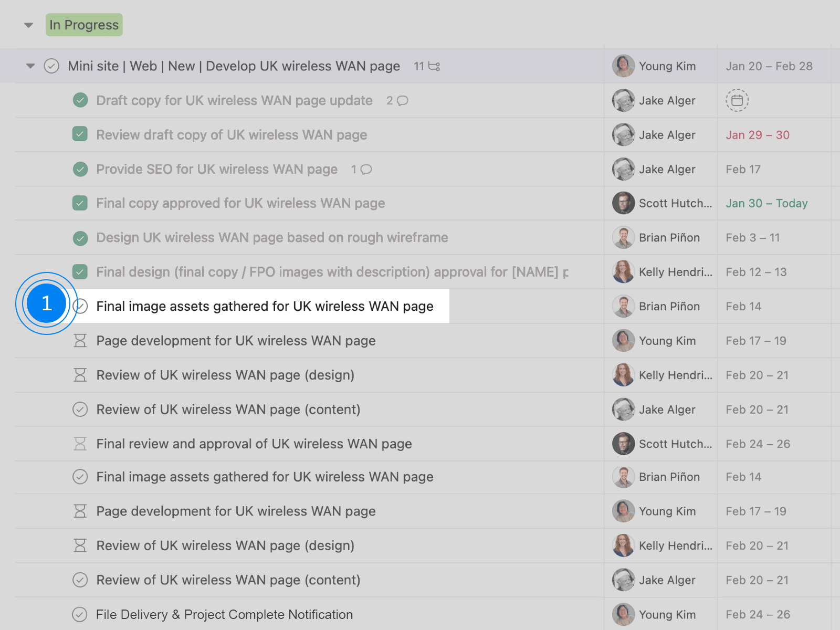
Task: Click the subtask count icon beside parent task
Action: click(434, 66)
